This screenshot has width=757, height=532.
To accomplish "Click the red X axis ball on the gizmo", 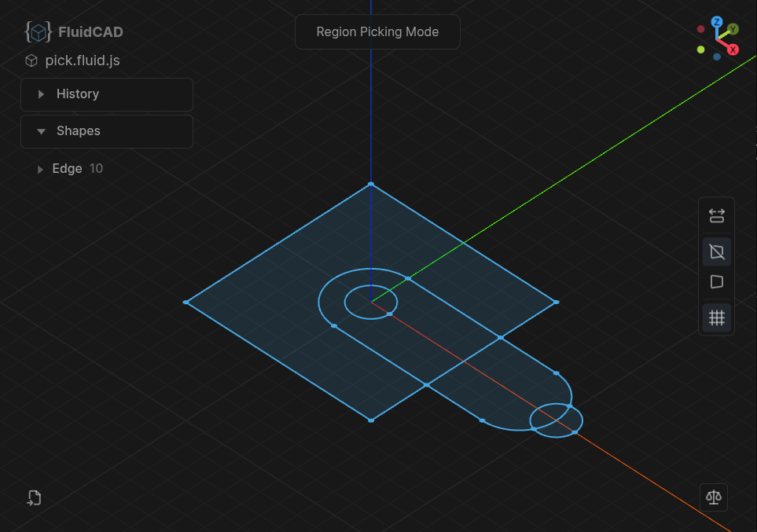I will pyautogui.click(x=733, y=49).
